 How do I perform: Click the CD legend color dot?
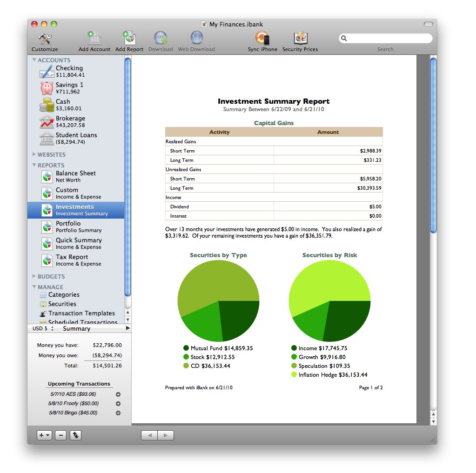coord(186,366)
